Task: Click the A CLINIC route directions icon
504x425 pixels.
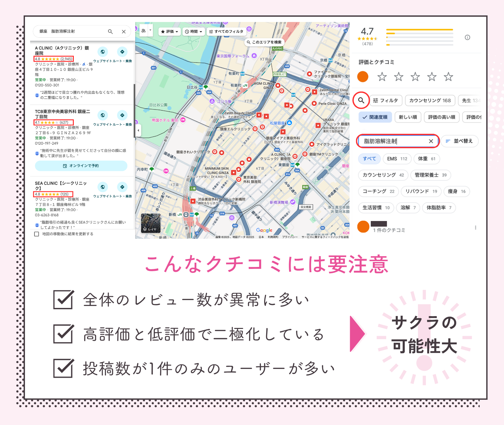Action: click(x=122, y=52)
